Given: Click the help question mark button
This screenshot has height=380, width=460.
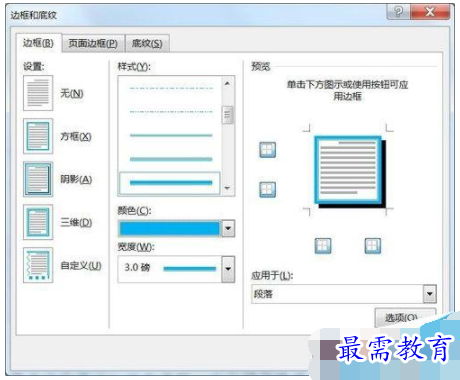Looking at the screenshot, I should pos(398,12).
